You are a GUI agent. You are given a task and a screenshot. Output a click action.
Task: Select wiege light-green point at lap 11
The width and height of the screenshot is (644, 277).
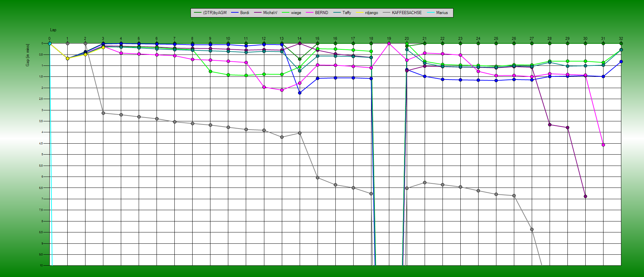pos(246,75)
